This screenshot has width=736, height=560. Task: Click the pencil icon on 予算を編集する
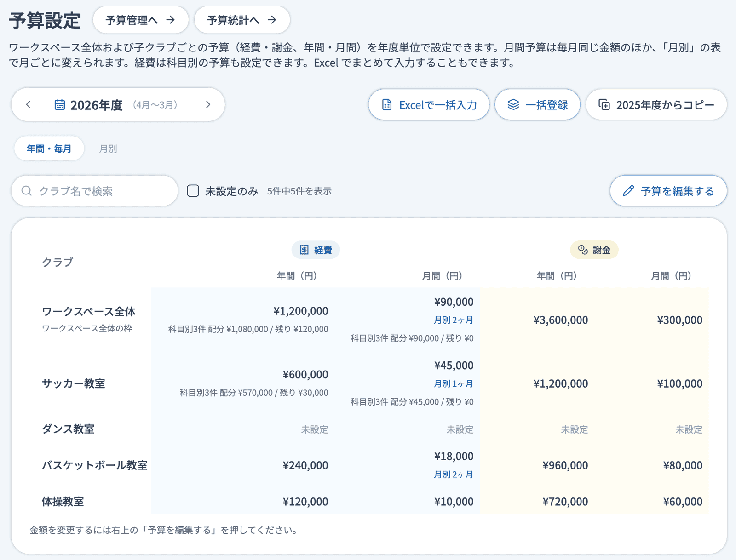[628, 191]
